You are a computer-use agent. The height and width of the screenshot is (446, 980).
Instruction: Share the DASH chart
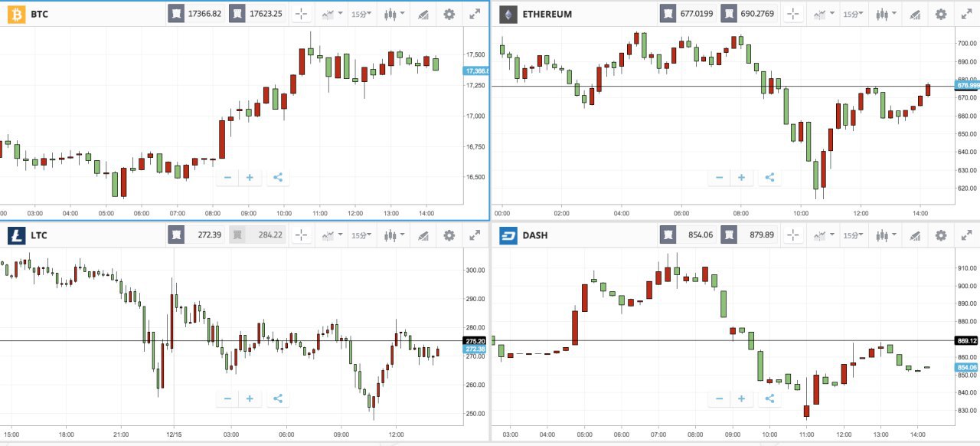769,398
